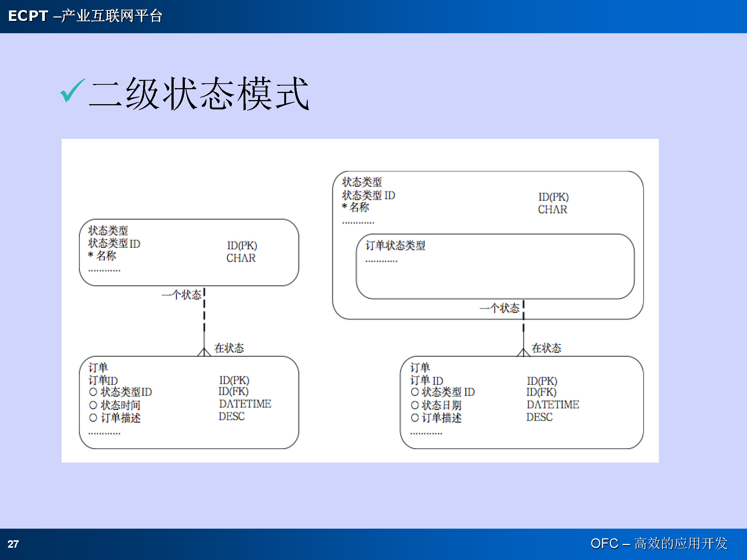Screen dimensions: 747x560
Task: Click 状态类型 ID attribute in right outer entity
Action: click(368, 195)
